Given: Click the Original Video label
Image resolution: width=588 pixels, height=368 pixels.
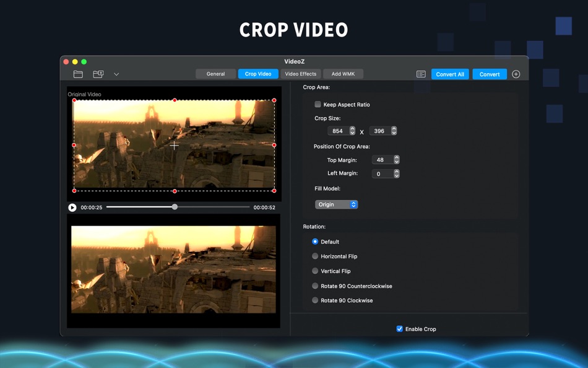Looking at the screenshot, I should tap(84, 94).
